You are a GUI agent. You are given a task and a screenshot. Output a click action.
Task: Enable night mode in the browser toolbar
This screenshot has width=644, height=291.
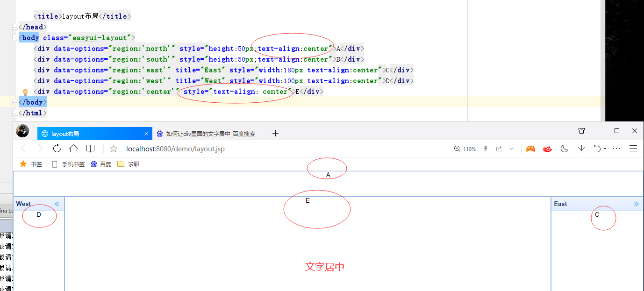[564, 148]
